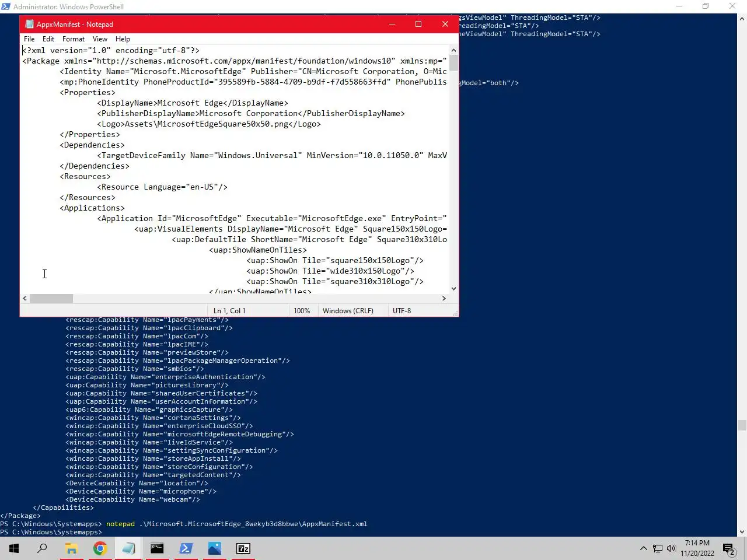The height and width of the screenshot is (560, 747).
Task: Maximize the AppxManifest Notepad window
Action: (x=418, y=24)
